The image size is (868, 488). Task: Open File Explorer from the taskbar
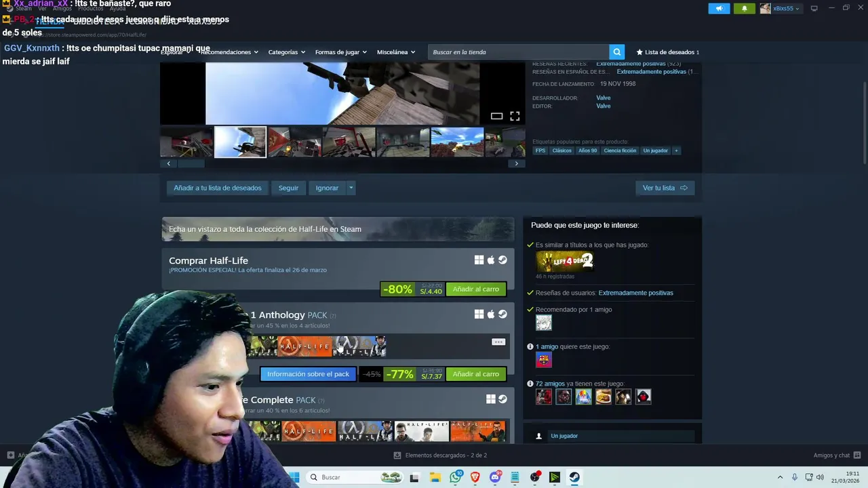[435, 477]
